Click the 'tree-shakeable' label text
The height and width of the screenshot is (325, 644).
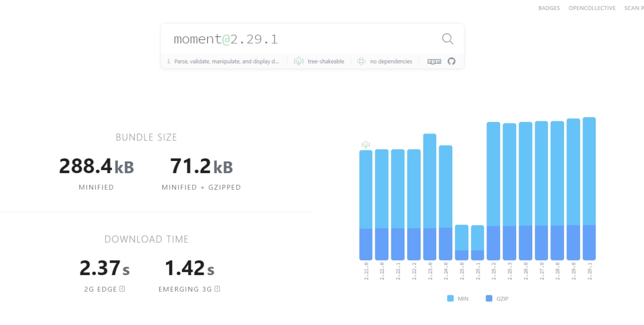click(x=326, y=61)
